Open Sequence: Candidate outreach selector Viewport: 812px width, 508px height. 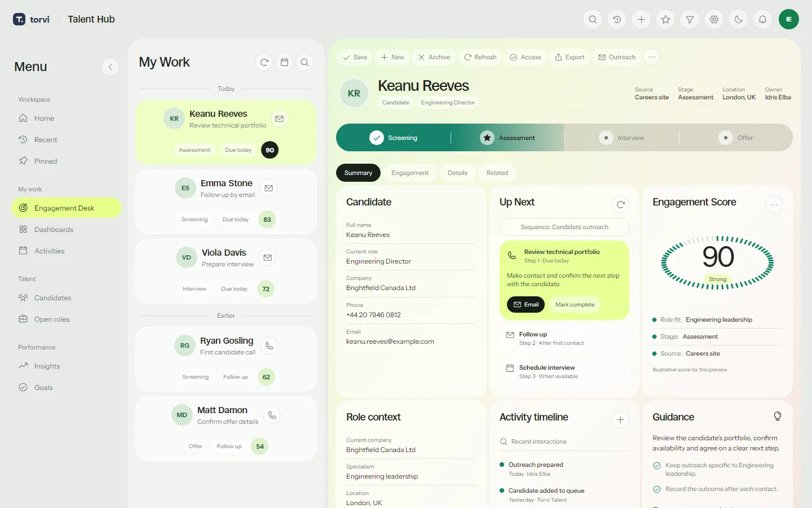(564, 227)
